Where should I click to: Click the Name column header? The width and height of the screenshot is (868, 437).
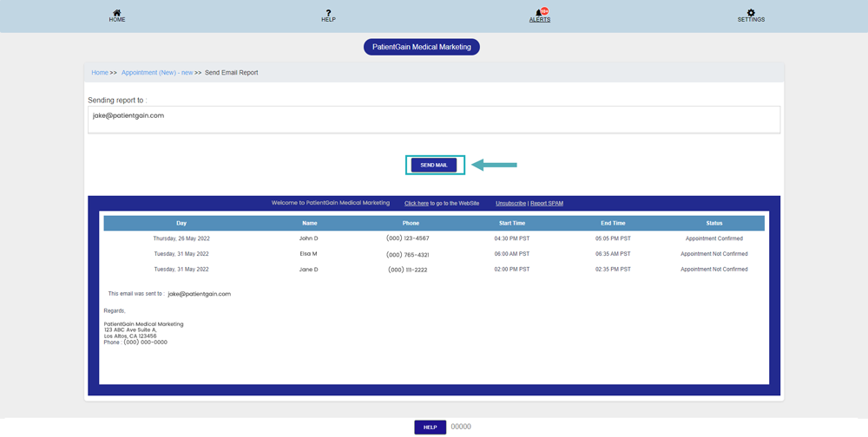tap(310, 224)
